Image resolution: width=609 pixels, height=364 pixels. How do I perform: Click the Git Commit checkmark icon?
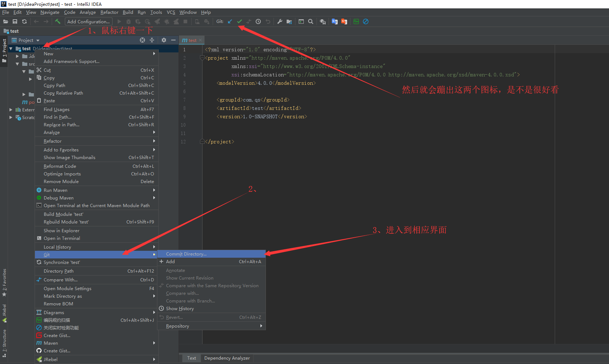(239, 21)
